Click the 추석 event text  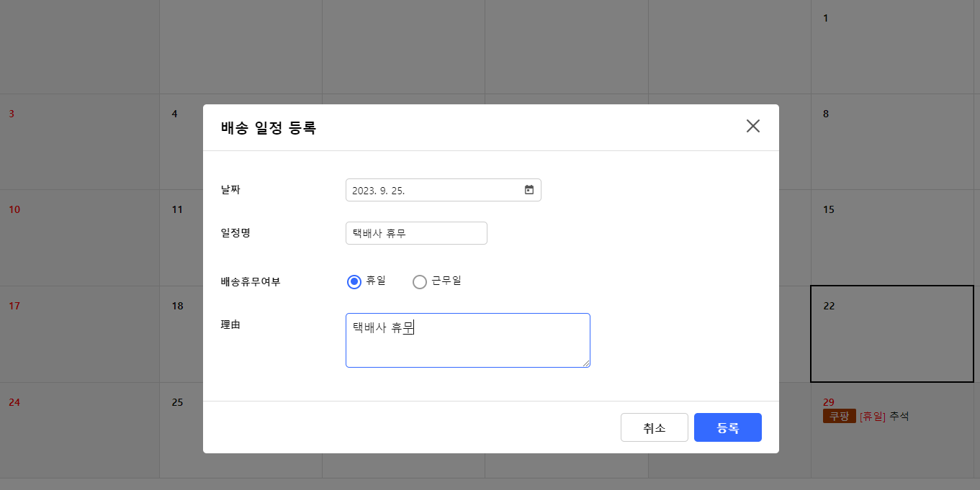[x=899, y=417]
